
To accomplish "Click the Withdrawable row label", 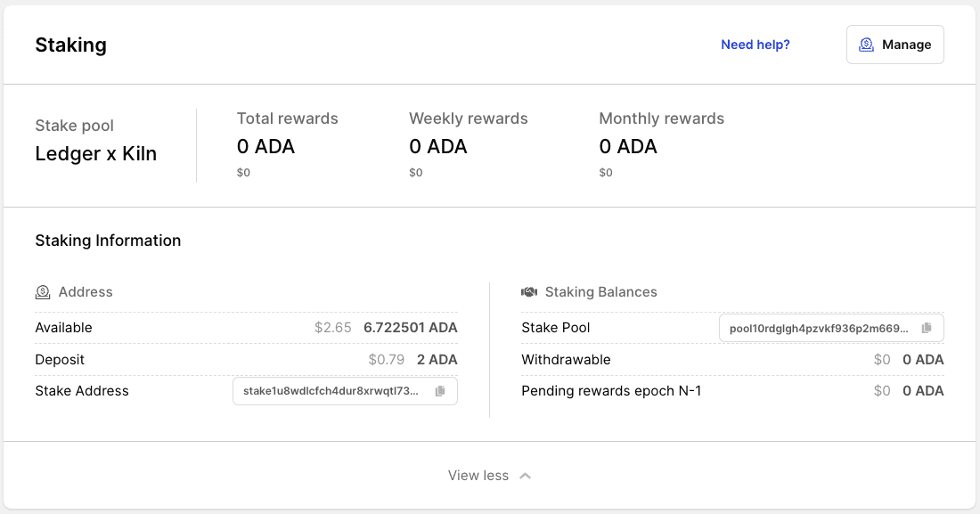I will click(566, 360).
